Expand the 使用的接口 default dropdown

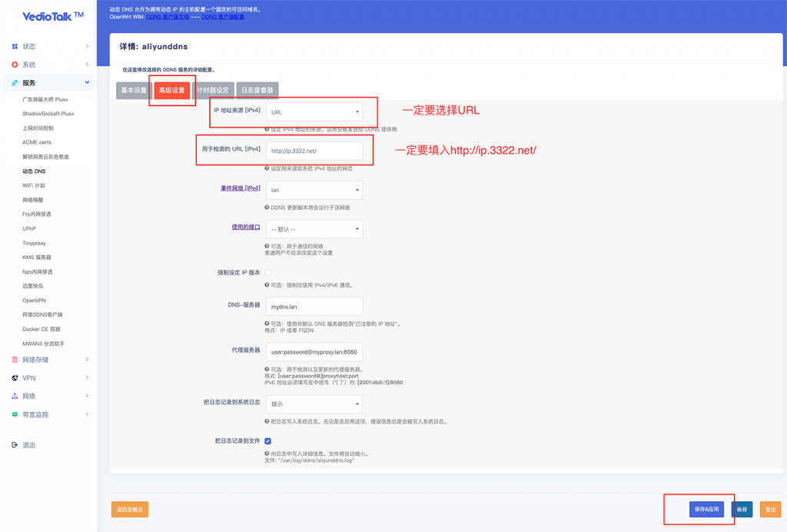[314, 229]
